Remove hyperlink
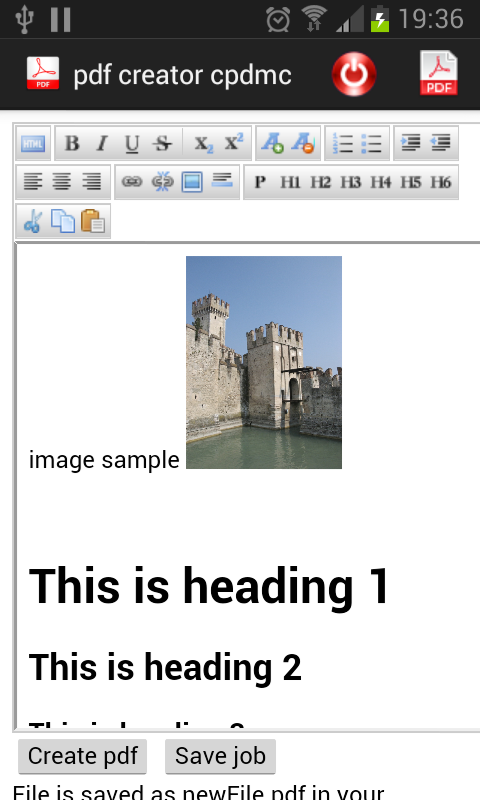 click(x=162, y=182)
